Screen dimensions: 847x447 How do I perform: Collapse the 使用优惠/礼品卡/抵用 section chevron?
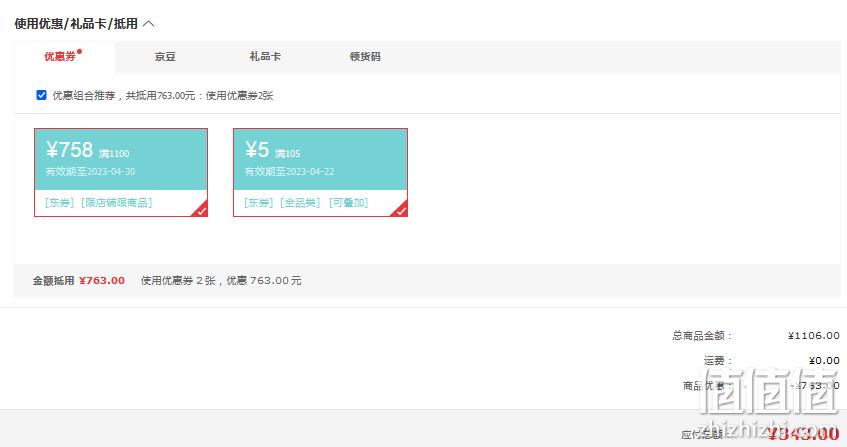[149, 24]
